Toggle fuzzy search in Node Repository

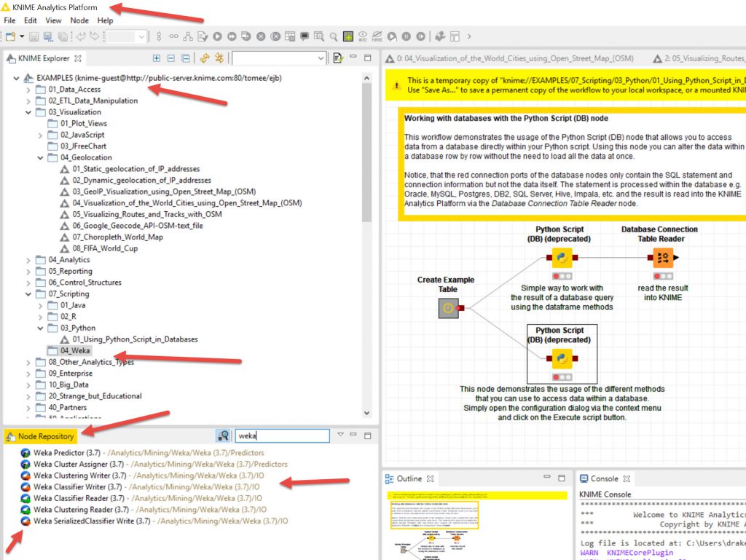pos(224,435)
